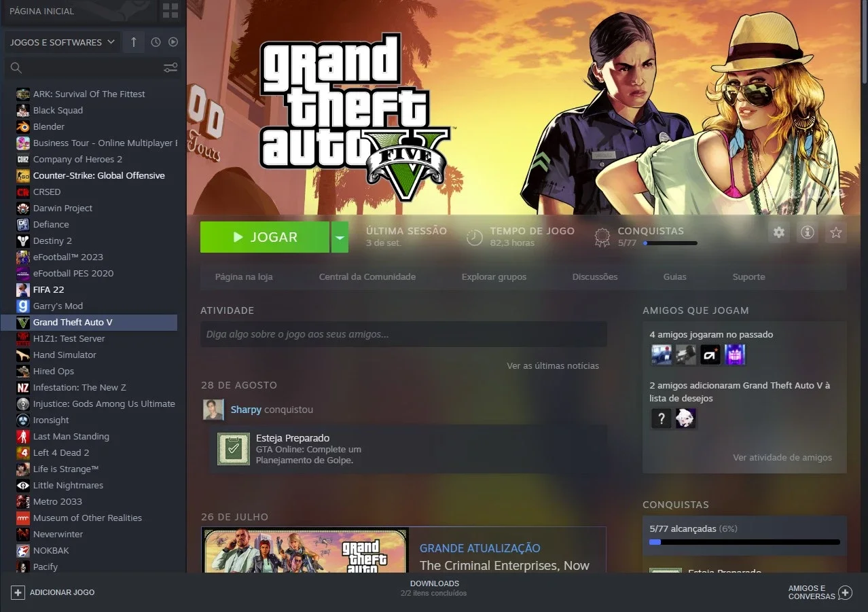Click ADICIONAR JOGO button
This screenshot has width=868, height=612.
point(54,592)
